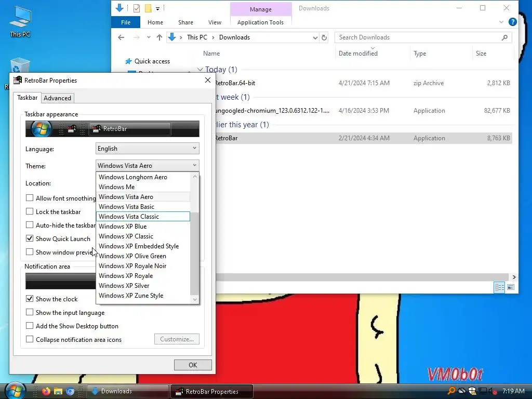Open Application Tools ribbon tab
Viewport: 532px width, 399px height.
tap(260, 22)
